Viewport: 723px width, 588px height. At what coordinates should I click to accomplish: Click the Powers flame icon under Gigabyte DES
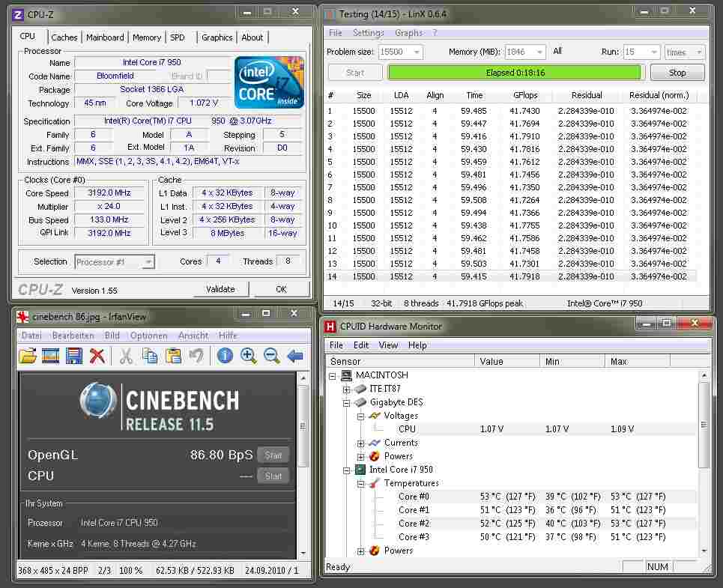point(375,456)
